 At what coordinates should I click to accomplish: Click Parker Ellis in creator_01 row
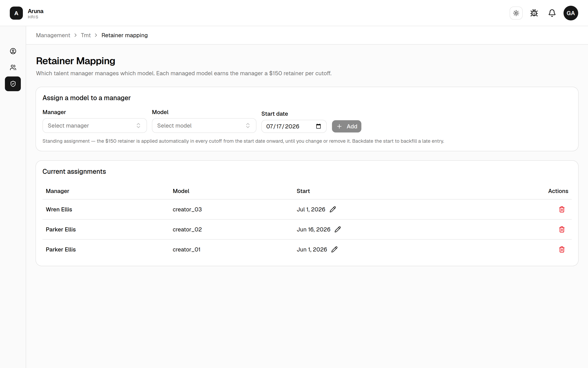(x=61, y=249)
